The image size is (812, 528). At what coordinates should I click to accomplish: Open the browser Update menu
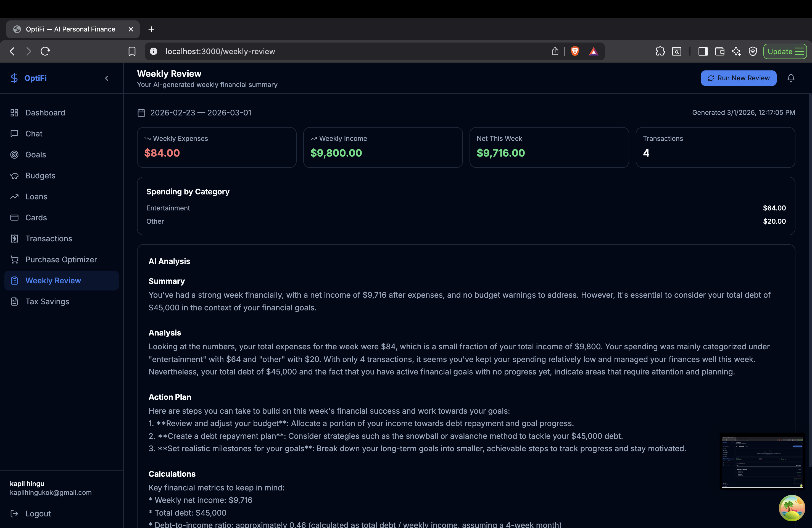coord(785,52)
